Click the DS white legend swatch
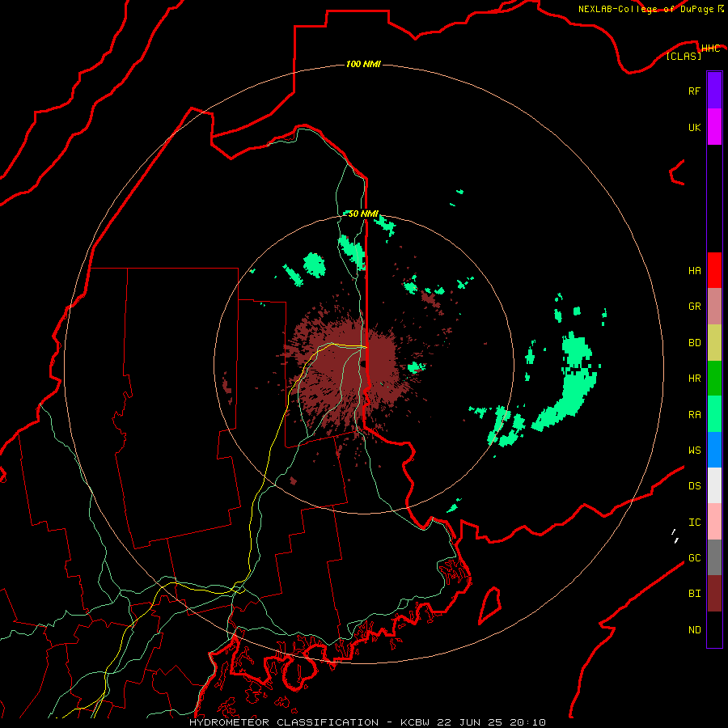Image resolution: width=728 pixels, height=728 pixels. (714, 485)
